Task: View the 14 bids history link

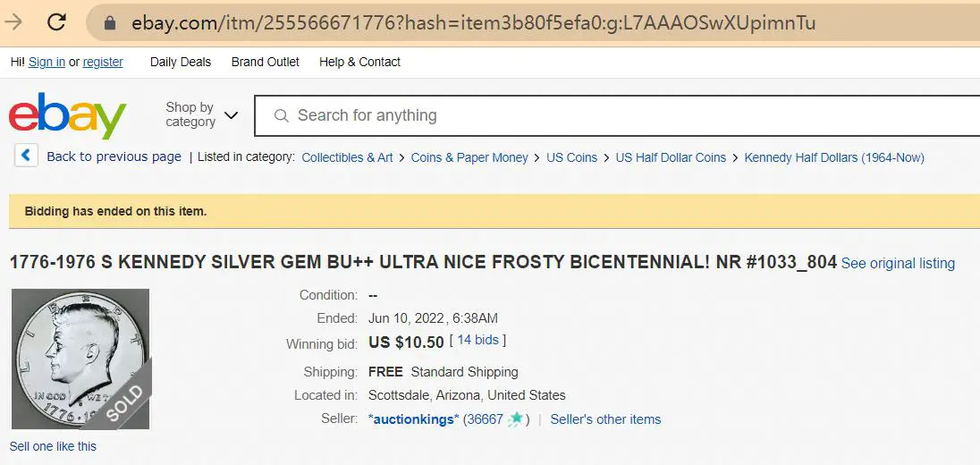Action: click(478, 340)
